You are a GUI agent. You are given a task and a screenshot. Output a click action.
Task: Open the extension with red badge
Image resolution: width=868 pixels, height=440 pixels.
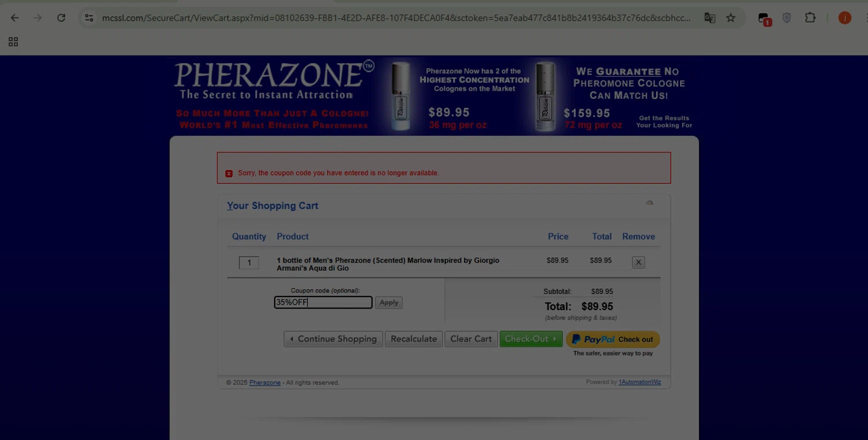(764, 19)
